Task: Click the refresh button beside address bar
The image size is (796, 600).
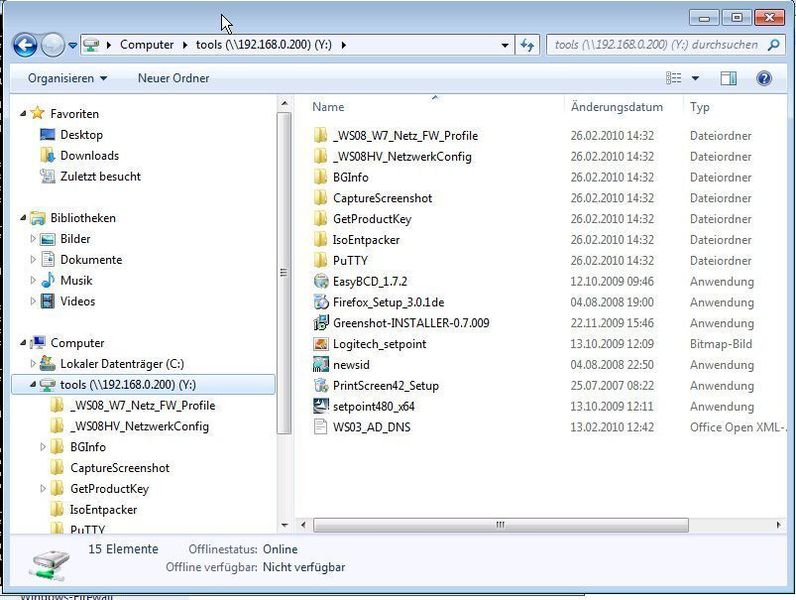Action: pos(527,45)
